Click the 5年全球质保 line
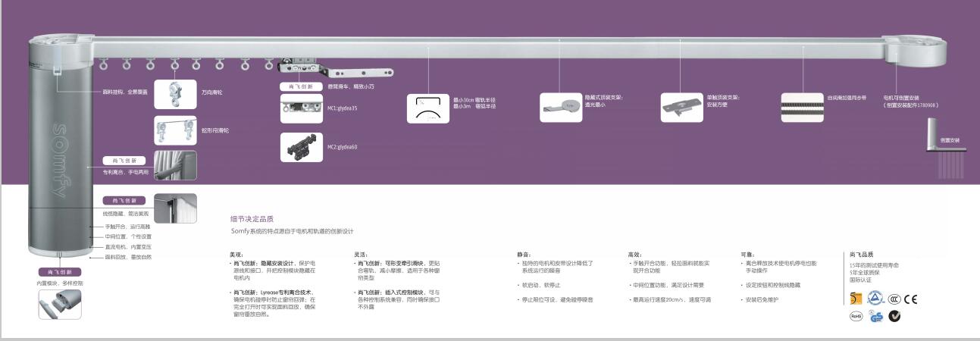Screen dimensions: 980x341 (x=865, y=273)
